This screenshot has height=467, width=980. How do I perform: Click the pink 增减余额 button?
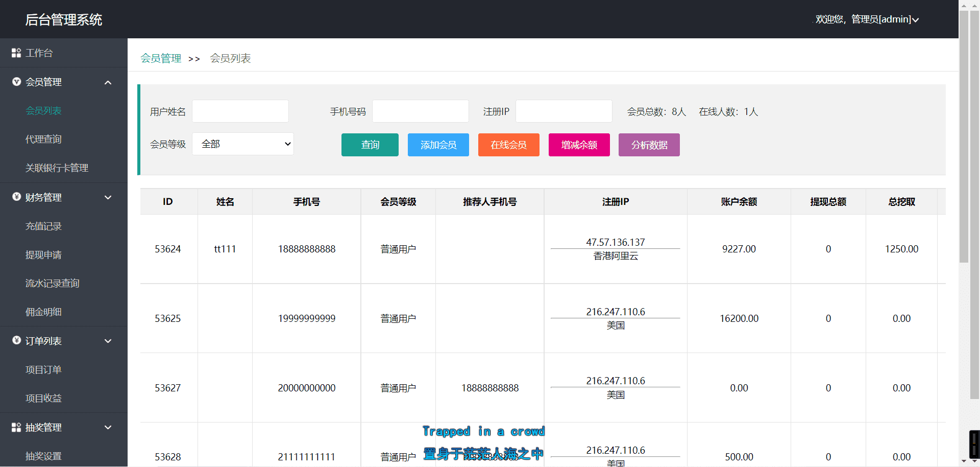coord(579,145)
